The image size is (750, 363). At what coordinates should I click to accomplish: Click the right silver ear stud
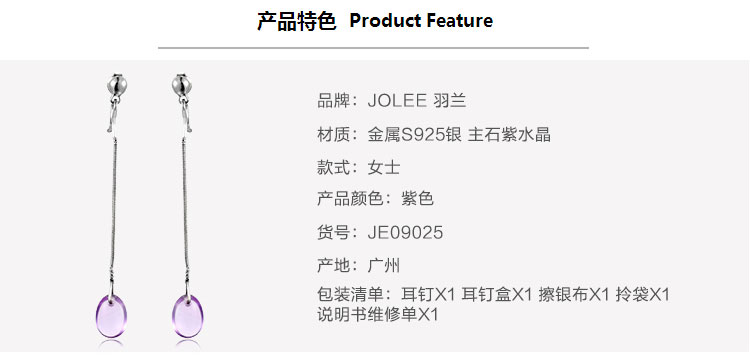(182, 86)
